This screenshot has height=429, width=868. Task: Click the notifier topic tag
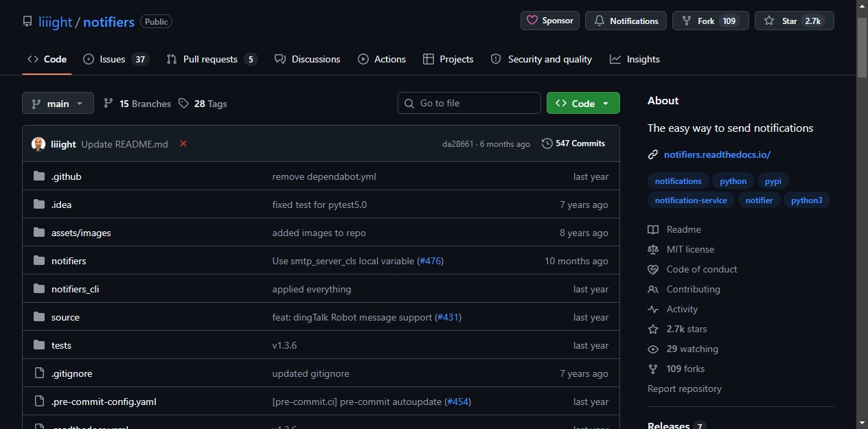759,200
